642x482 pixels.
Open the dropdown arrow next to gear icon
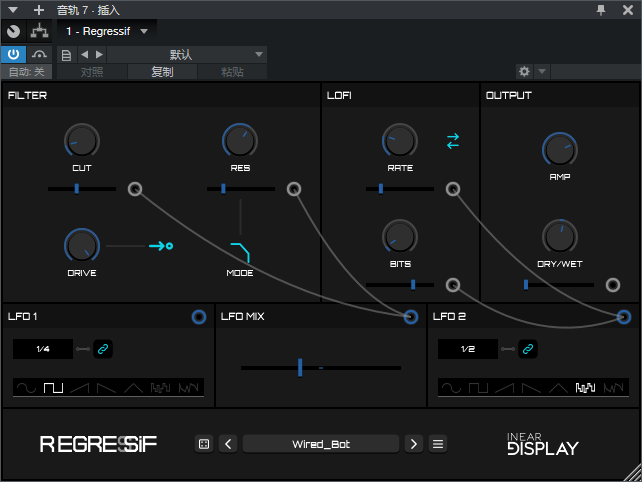[x=542, y=72]
